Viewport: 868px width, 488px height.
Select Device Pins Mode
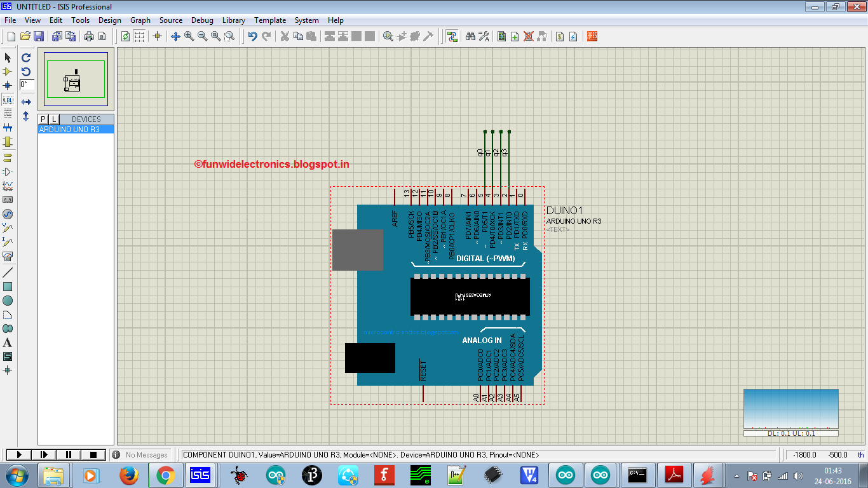8,172
